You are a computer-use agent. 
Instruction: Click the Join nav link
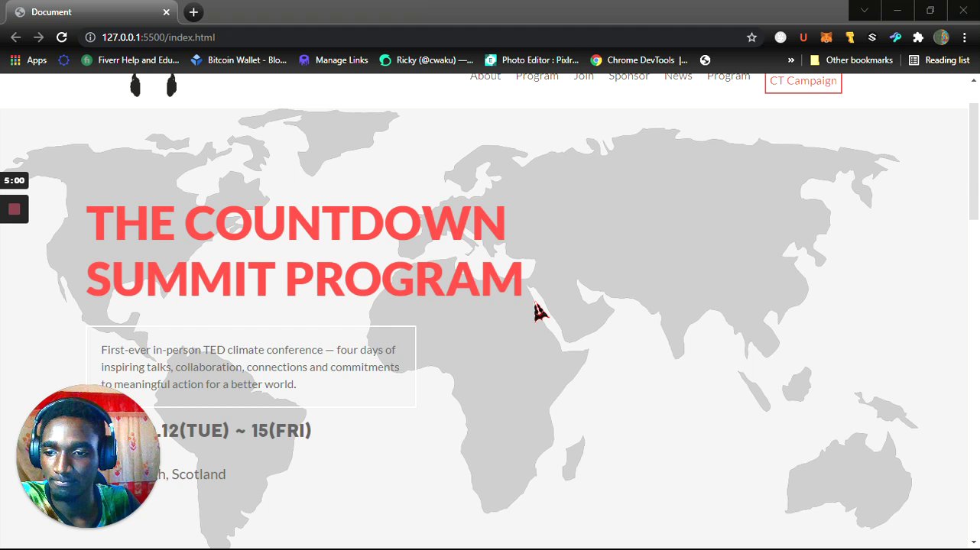583,77
